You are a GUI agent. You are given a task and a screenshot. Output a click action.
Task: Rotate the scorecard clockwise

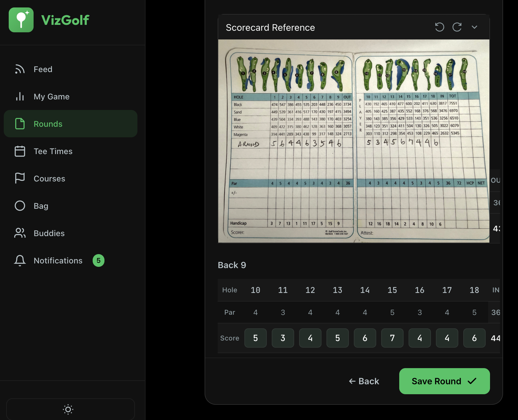point(456,27)
